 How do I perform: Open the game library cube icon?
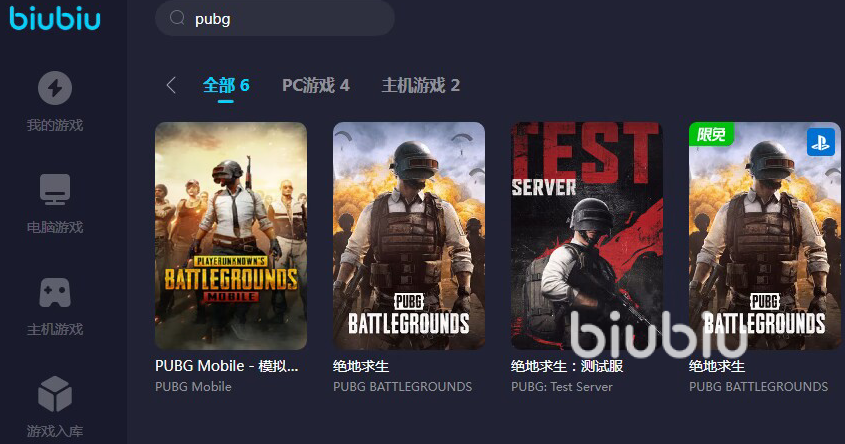pos(55,394)
